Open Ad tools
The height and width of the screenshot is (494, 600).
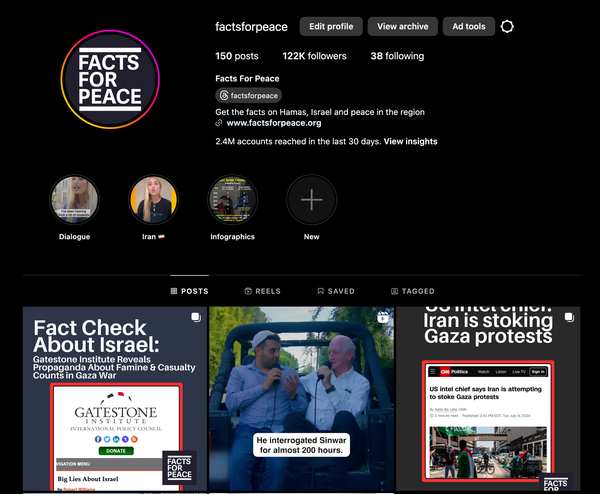point(469,26)
